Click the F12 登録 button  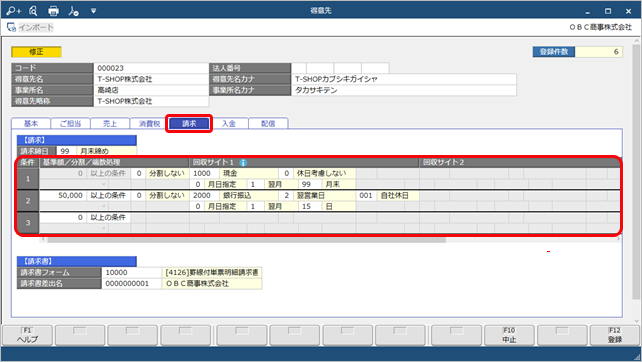click(615, 335)
